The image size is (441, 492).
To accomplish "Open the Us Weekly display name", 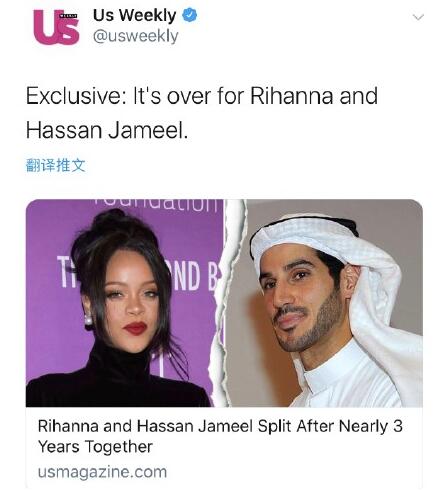I will pos(134,15).
